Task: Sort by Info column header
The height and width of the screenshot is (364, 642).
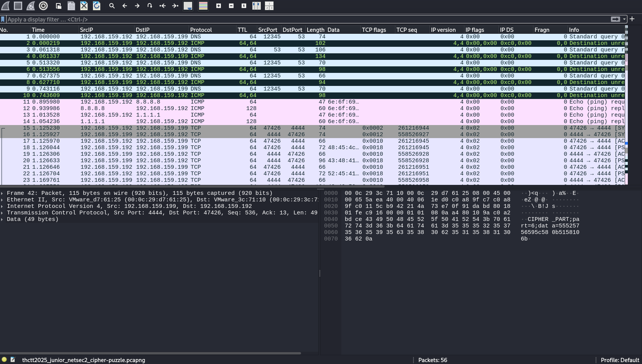Action: tap(596, 30)
